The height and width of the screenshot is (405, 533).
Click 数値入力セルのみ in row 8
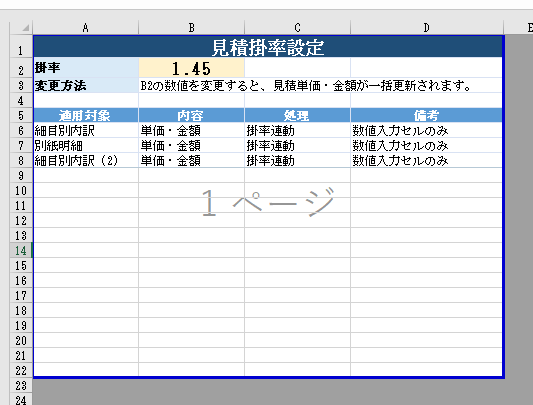point(427,160)
